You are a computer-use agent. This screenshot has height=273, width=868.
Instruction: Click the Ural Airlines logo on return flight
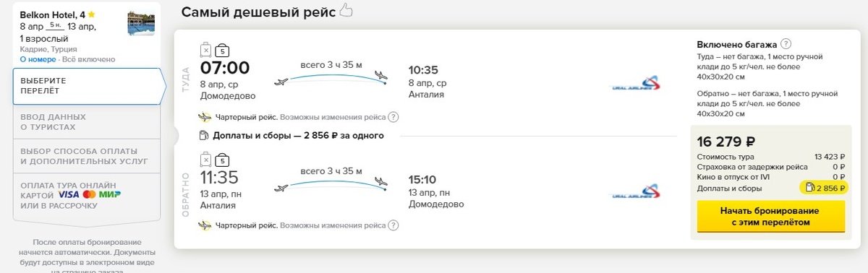[636, 193]
